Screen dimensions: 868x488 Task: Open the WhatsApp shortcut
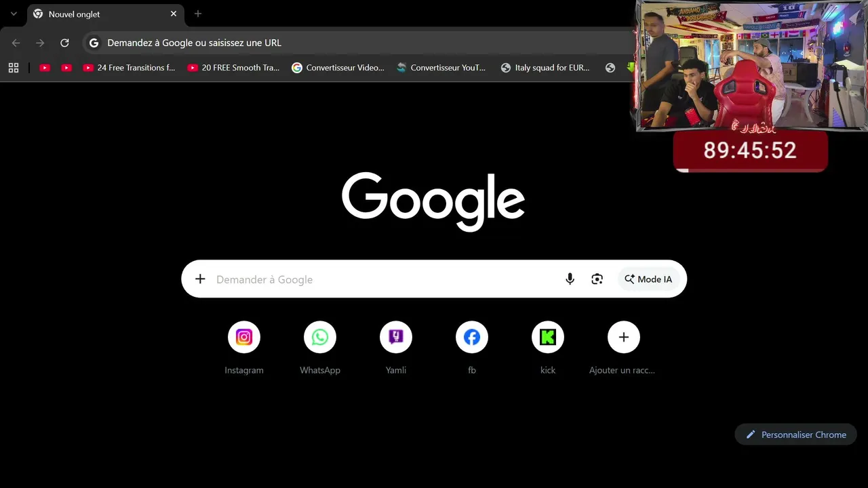click(320, 348)
